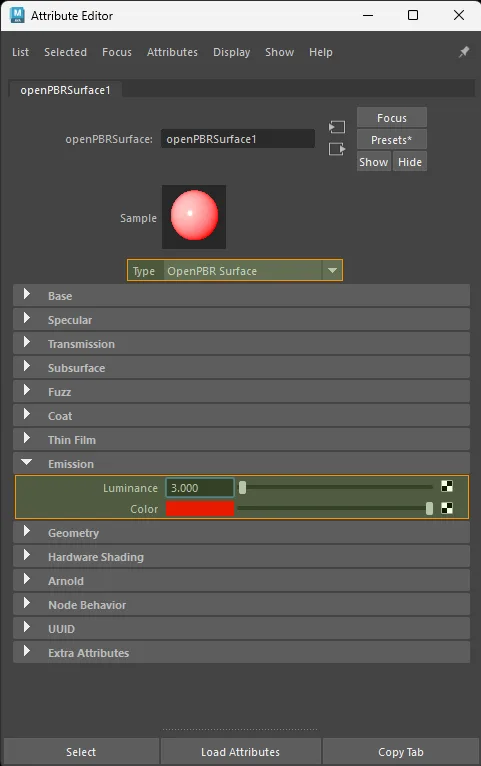Open the Type dropdown arrow
The height and width of the screenshot is (766, 481).
click(332, 270)
